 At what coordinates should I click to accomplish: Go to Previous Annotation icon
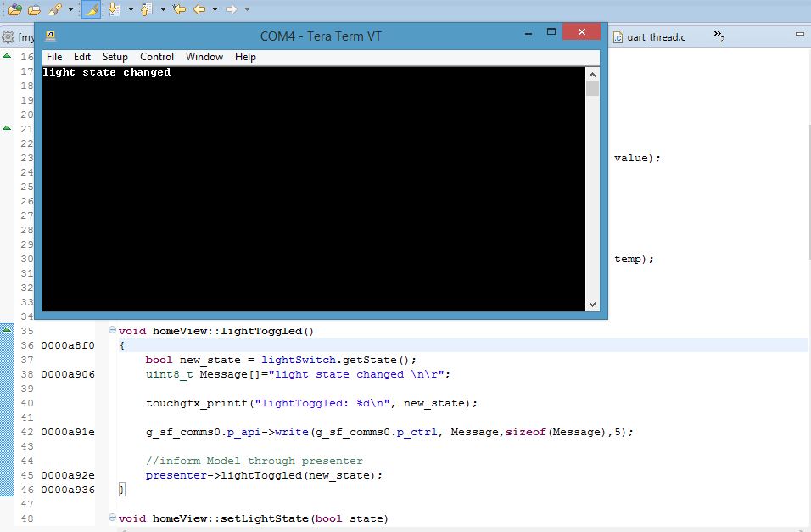(147, 9)
